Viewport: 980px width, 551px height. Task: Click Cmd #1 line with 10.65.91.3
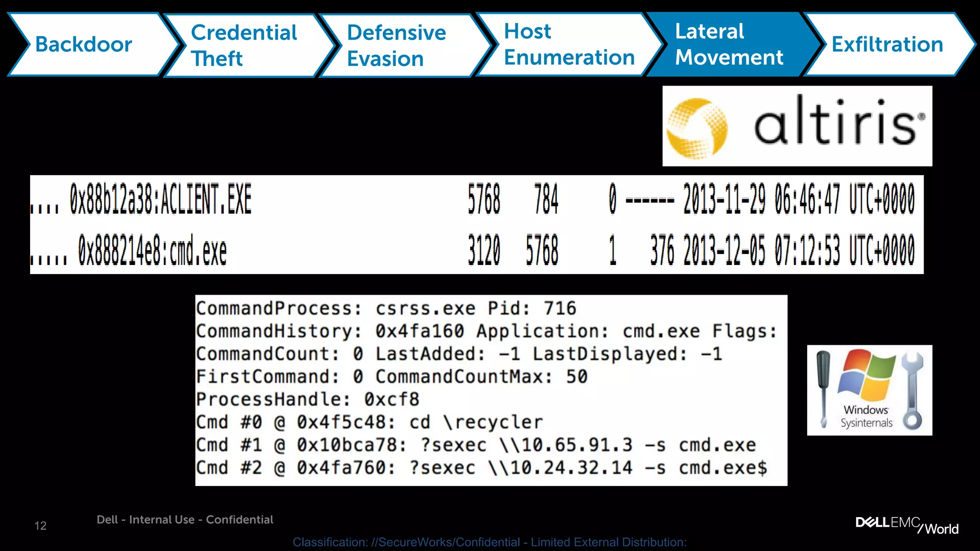tap(476, 445)
